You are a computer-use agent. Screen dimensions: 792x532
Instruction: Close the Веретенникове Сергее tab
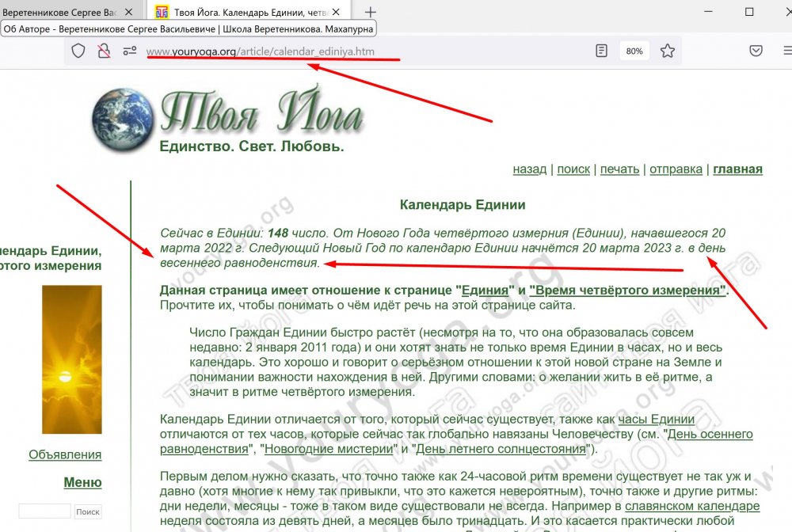[129, 12]
